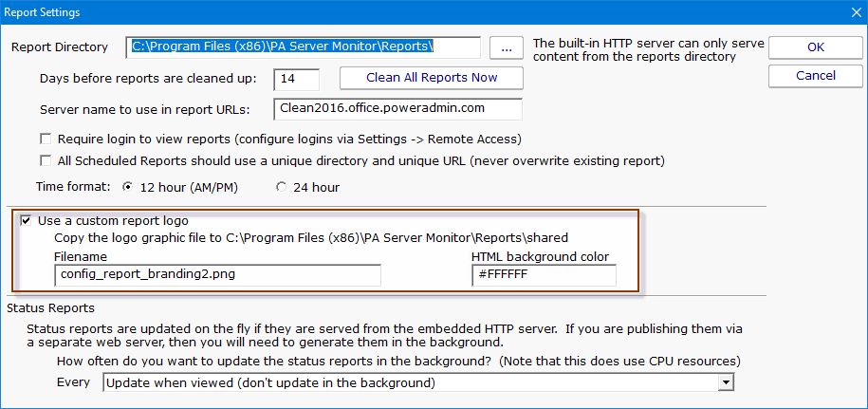Expand the status update frequency dropdown arrow

coord(727,382)
